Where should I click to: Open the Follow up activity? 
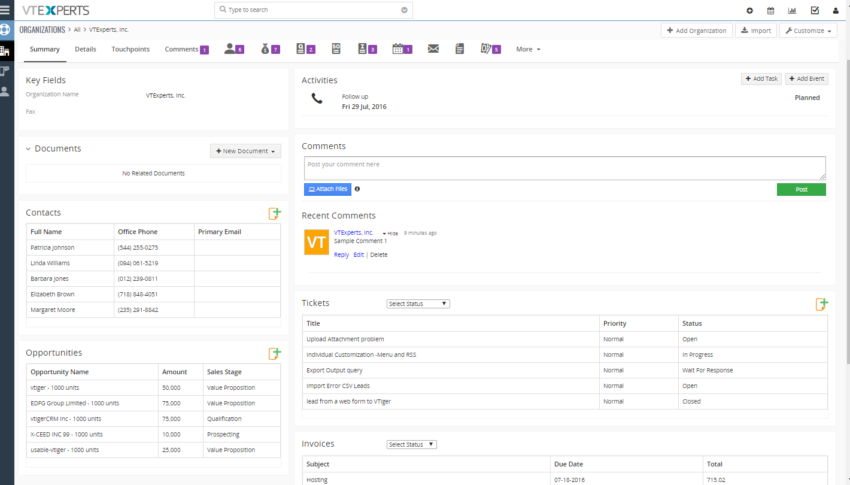pos(355,96)
